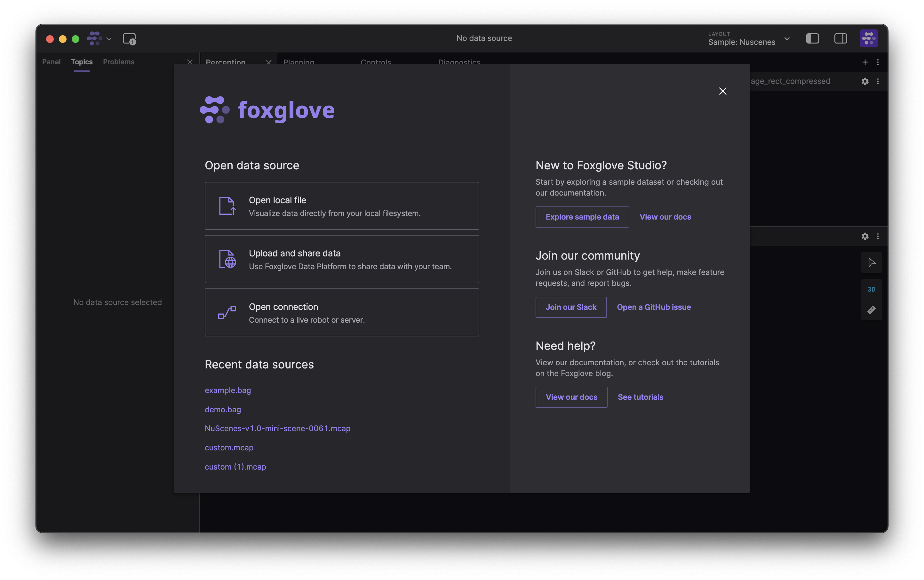Viewport: 924px width, 580px height.
Task: Toggle the right sidebar visibility
Action: pyautogui.click(x=841, y=38)
